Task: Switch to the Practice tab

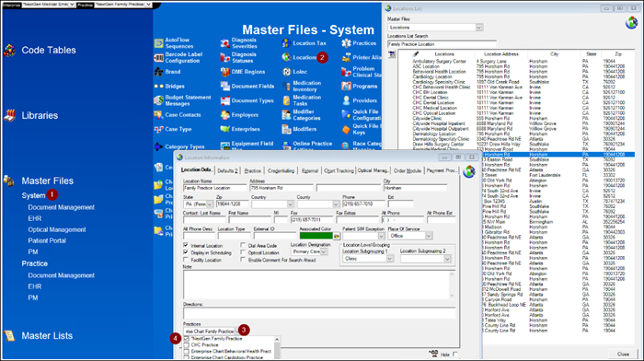Action: [x=253, y=170]
